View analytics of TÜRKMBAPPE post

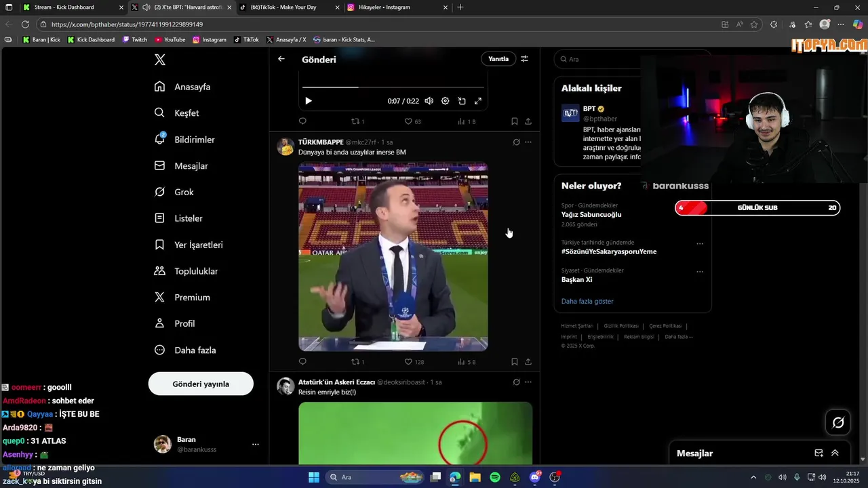[x=467, y=362]
